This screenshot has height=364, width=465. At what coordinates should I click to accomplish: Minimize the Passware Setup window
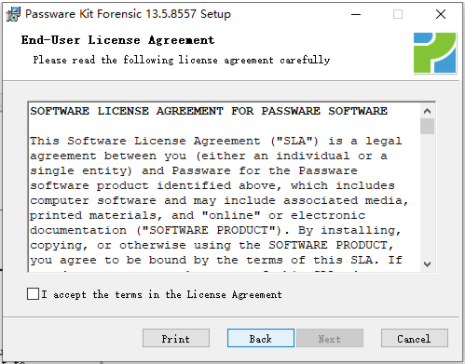[x=356, y=14]
